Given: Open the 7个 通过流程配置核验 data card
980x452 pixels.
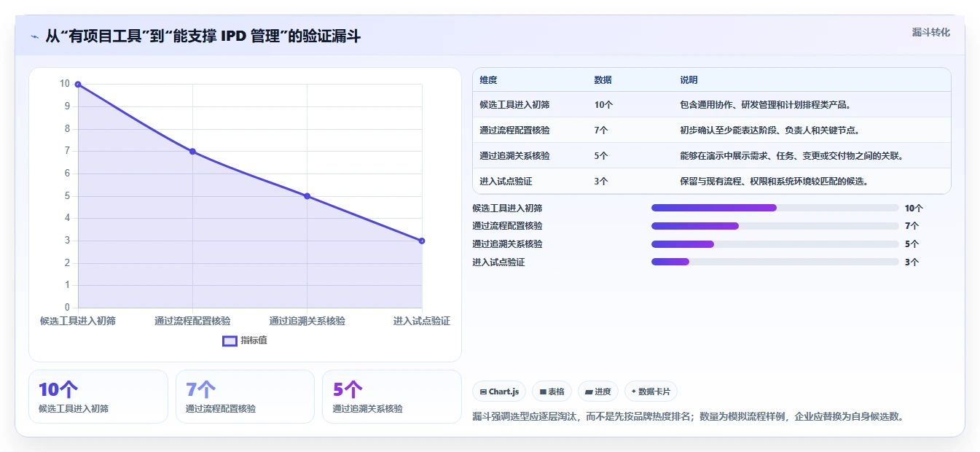Looking at the screenshot, I should [245, 397].
